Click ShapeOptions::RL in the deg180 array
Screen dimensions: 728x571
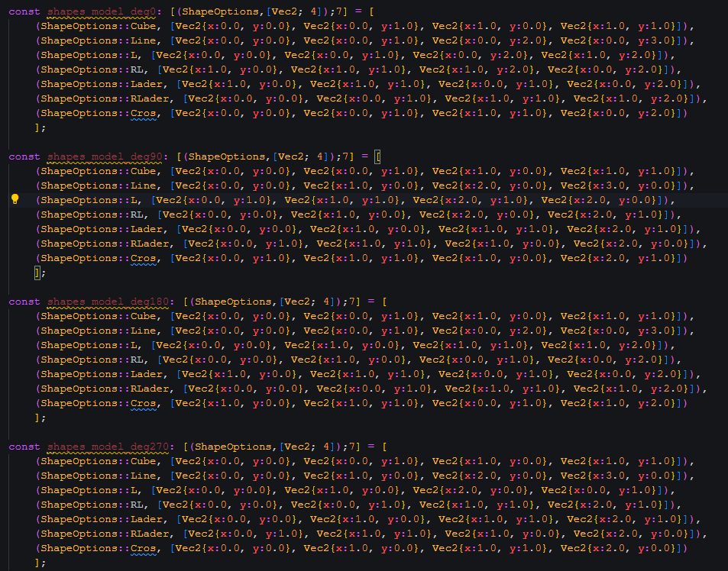coord(92,360)
